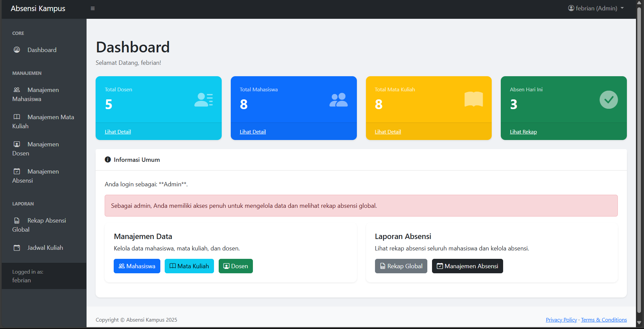
Task: Click the page's vertical scrollbar
Action: click(639, 161)
